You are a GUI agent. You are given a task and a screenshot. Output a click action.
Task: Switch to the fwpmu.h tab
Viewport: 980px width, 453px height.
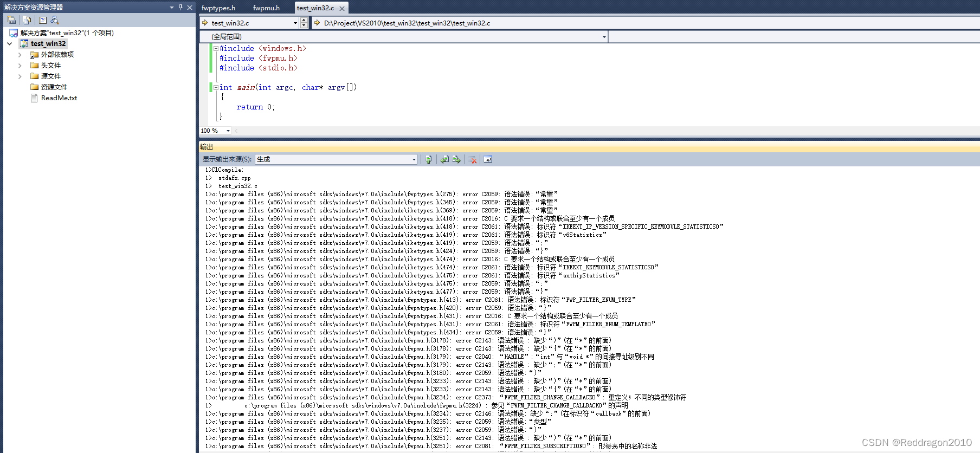[x=266, y=8]
